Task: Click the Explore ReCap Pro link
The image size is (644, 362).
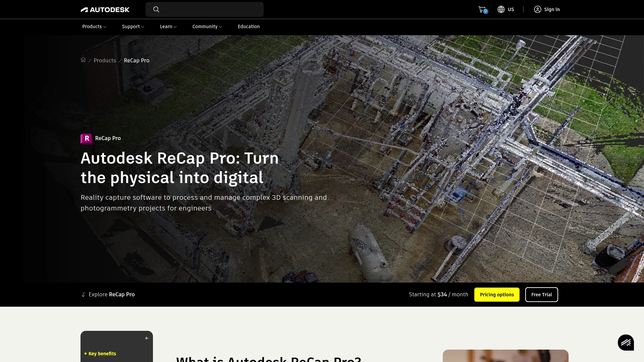Action: click(112, 294)
